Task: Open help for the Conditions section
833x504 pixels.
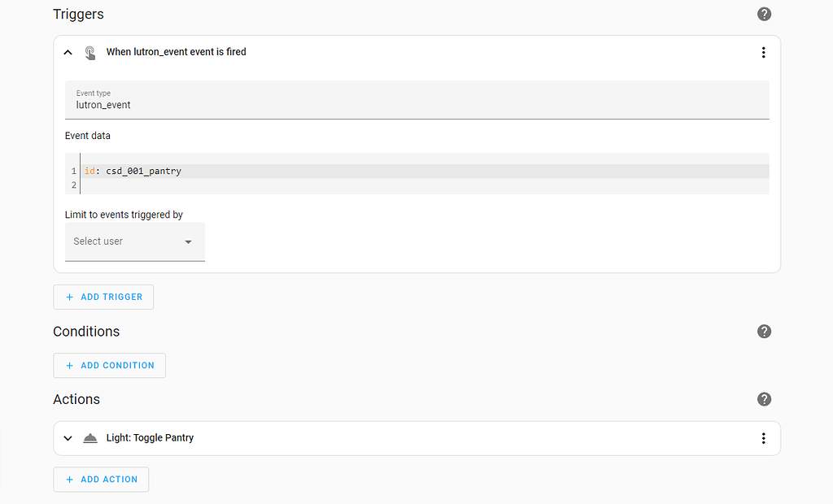Action: [x=764, y=331]
